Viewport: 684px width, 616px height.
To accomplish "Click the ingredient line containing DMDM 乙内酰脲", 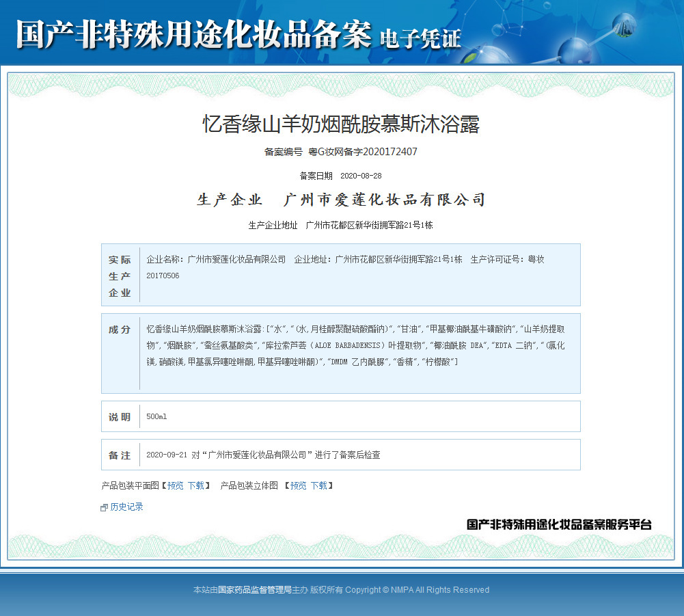I will 302,362.
